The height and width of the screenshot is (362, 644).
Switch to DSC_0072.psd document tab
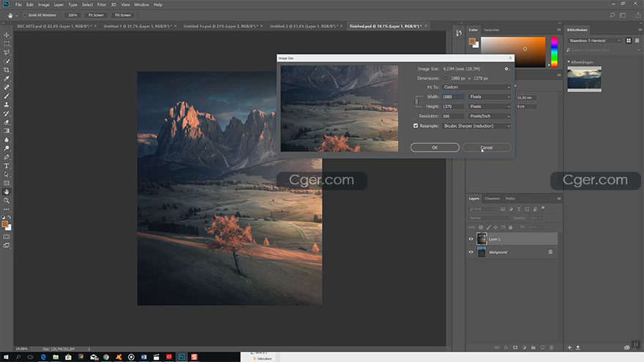(54, 26)
